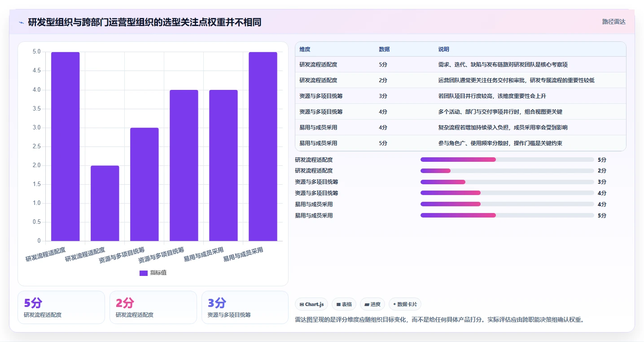644x342 pixels.
Task: Select the table row about 多个活动、部门与交付事项并行
Action: [x=460, y=112]
